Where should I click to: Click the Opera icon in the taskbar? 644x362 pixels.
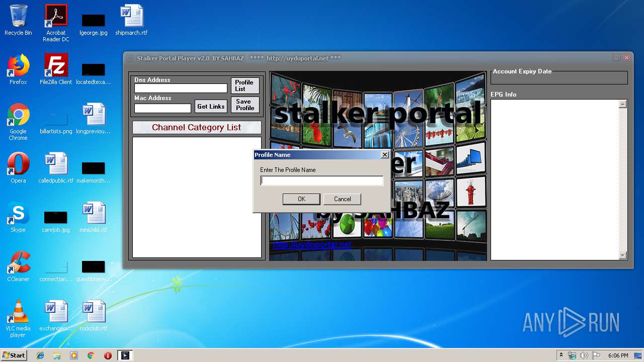click(108, 355)
